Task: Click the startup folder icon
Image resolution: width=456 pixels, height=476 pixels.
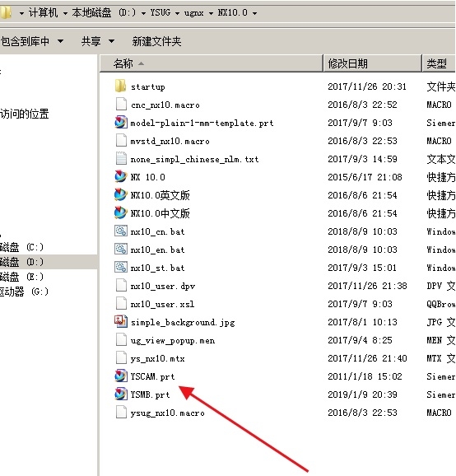Action: pyautogui.click(x=121, y=86)
